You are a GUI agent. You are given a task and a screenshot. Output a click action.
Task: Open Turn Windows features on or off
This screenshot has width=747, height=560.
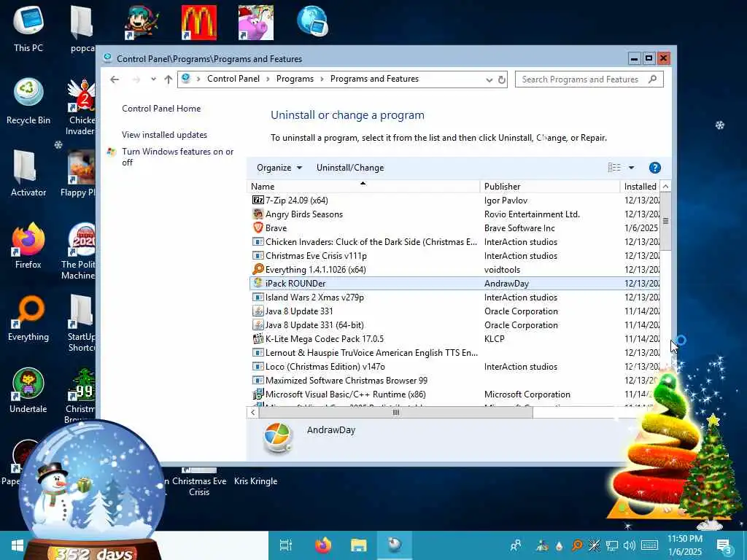[177, 157]
